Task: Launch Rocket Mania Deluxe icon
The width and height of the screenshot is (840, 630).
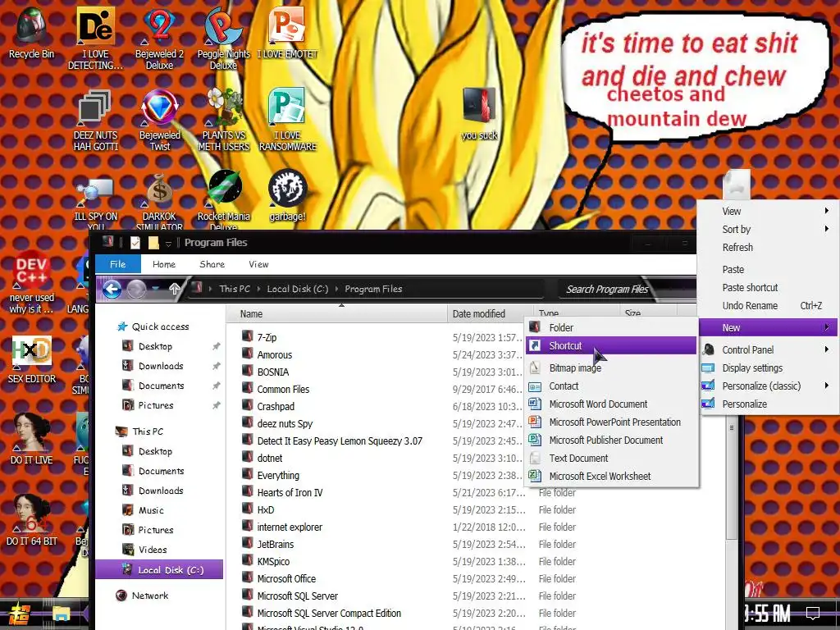Action: tap(223, 200)
